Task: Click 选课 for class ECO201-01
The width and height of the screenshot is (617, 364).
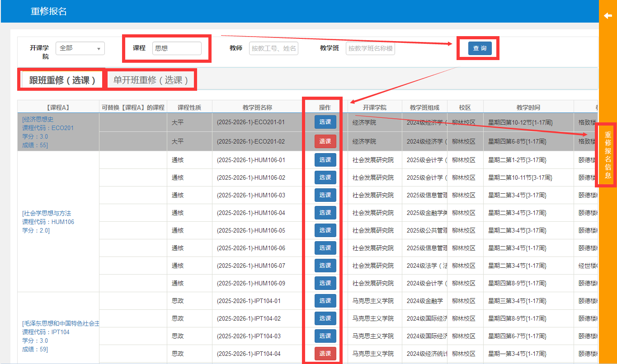Action: (325, 122)
